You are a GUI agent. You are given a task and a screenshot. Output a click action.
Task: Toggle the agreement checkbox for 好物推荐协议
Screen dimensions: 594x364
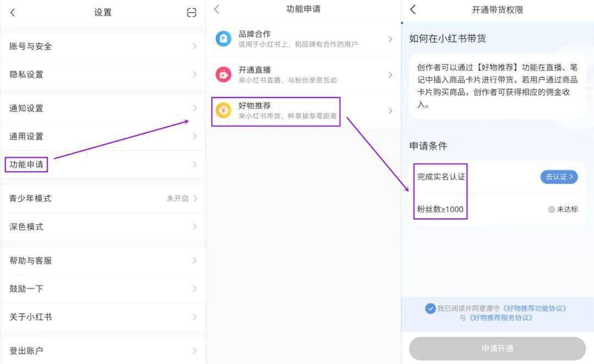(430, 308)
